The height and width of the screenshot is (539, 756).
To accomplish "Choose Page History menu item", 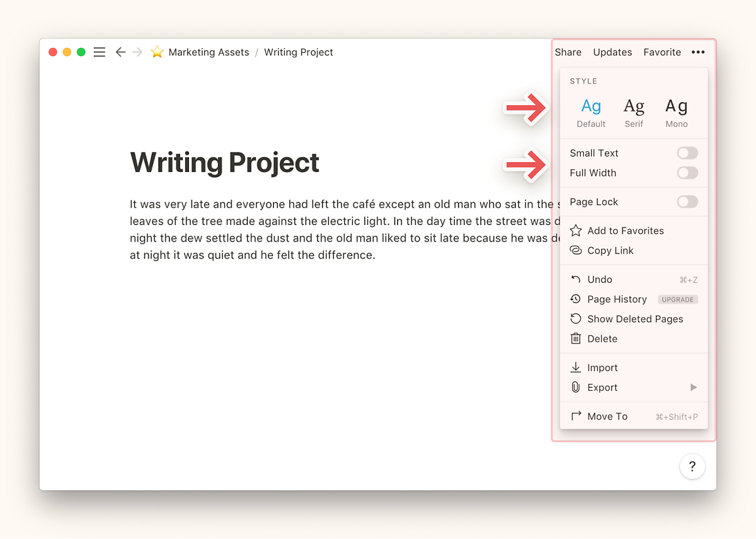I will [634, 299].
